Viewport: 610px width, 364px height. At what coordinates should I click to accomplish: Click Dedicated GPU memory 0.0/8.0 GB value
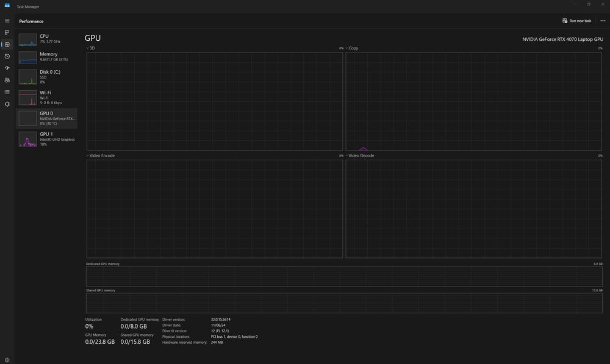click(x=134, y=326)
